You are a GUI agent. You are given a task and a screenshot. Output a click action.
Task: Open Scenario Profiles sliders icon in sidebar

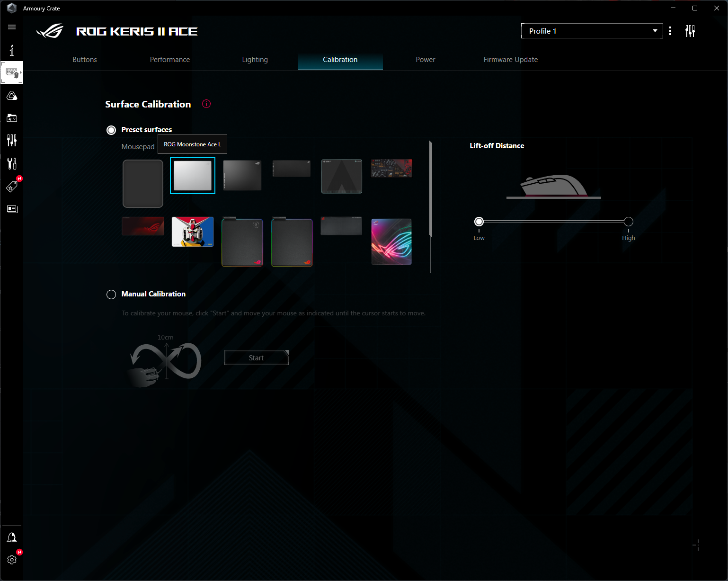[12, 140]
